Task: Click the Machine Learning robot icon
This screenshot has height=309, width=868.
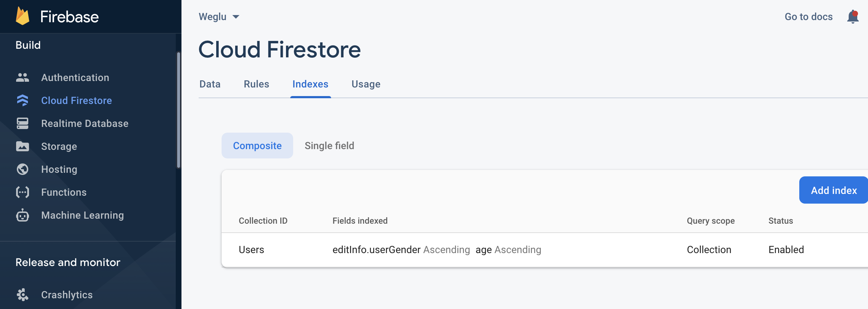Action: (x=23, y=215)
